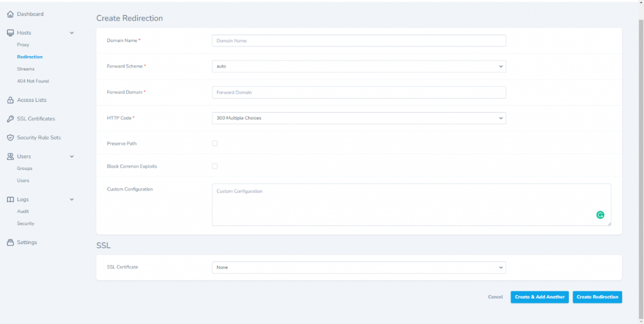Image resolution: width=644 pixels, height=324 pixels.
Task: Click the Hosts monitor icon
Action: tap(10, 33)
